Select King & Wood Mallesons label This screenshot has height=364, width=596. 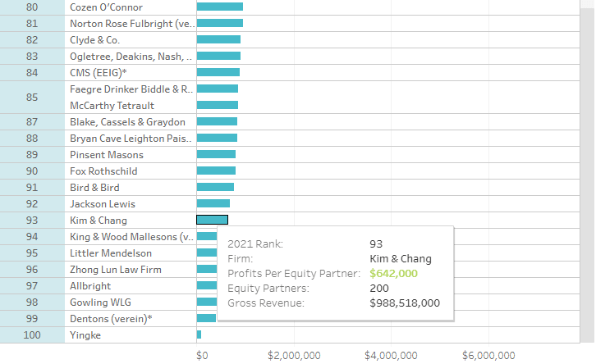pyautogui.click(x=131, y=237)
